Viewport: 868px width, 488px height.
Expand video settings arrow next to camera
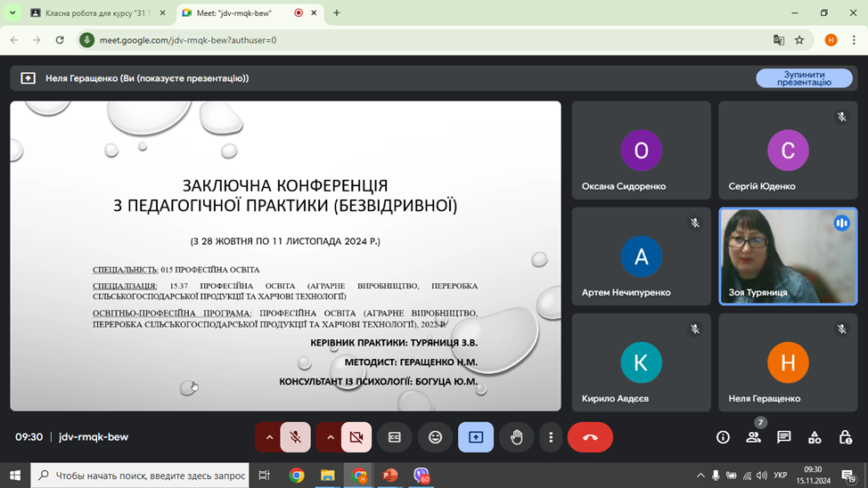(x=330, y=437)
